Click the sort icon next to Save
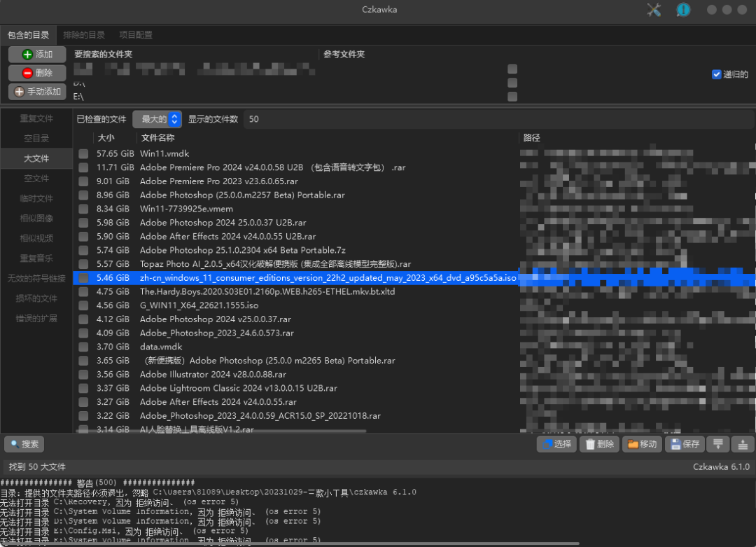 point(718,444)
